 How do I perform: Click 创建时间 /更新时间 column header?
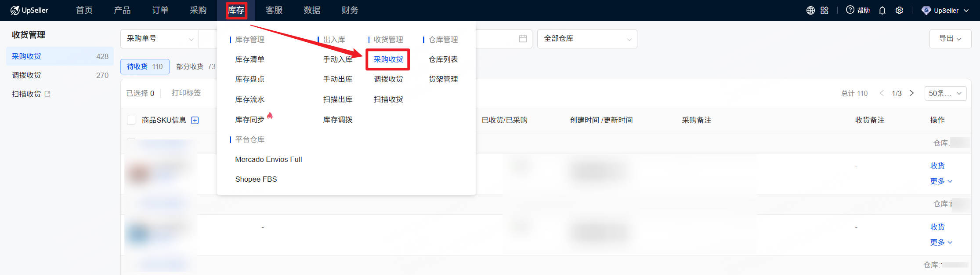tap(601, 120)
